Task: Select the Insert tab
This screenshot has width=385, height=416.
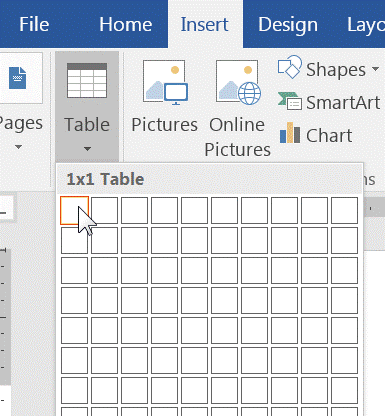Action: click(x=205, y=24)
